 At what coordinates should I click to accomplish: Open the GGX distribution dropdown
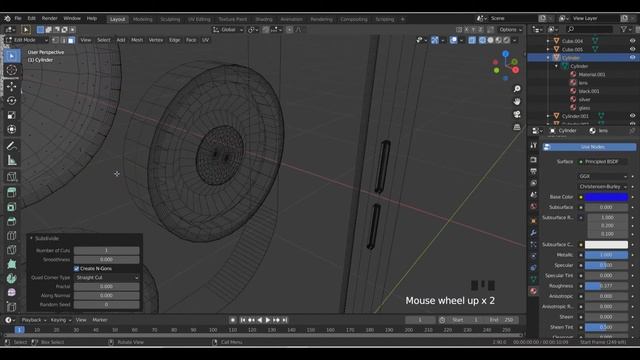pyautogui.click(x=602, y=176)
